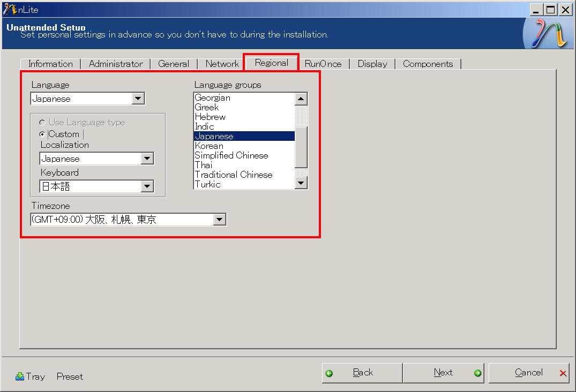This screenshot has width=576, height=392.
Task: Click the Preset label at the bottom
Action: click(x=69, y=376)
